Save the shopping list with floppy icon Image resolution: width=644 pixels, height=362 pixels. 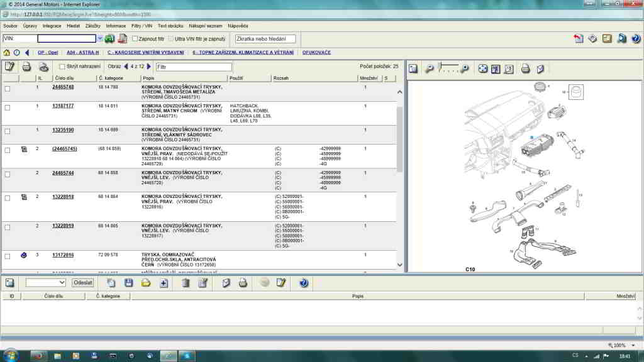pos(129,283)
